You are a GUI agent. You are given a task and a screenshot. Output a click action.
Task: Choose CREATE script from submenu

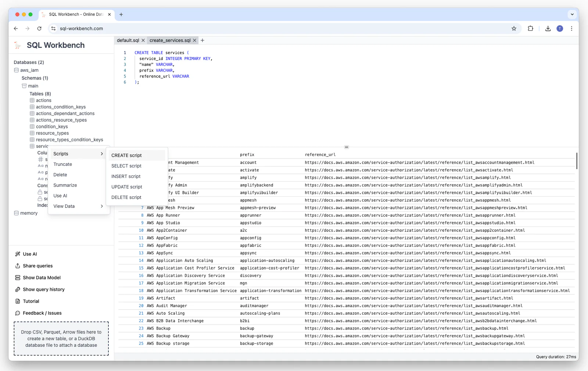[137, 156]
